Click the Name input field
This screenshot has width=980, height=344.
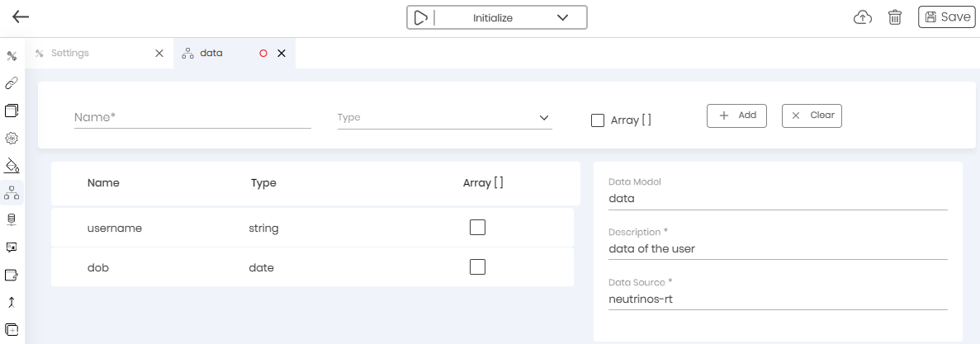[x=192, y=118]
